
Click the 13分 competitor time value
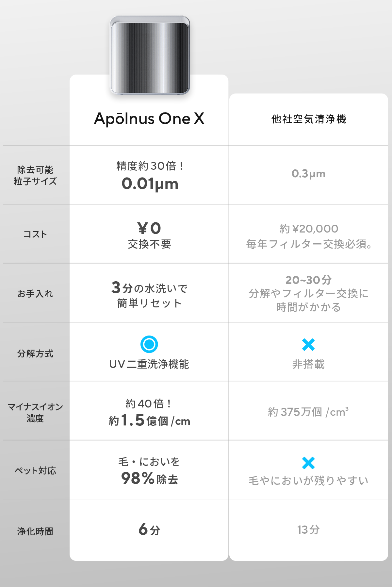[x=308, y=529]
